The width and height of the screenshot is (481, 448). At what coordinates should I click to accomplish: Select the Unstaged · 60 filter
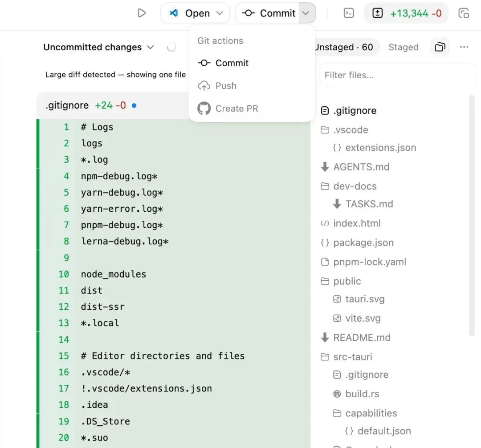(345, 47)
